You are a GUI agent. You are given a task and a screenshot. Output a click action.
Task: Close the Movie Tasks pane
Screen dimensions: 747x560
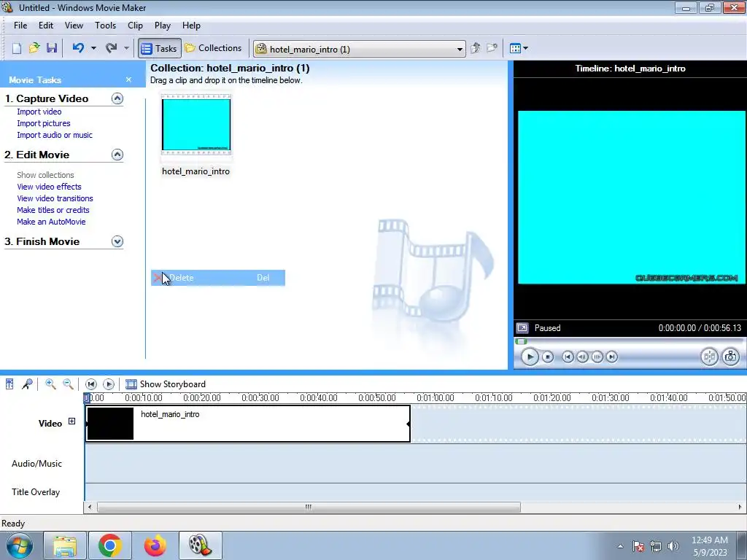pyautogui.click(x=128, y=79)
